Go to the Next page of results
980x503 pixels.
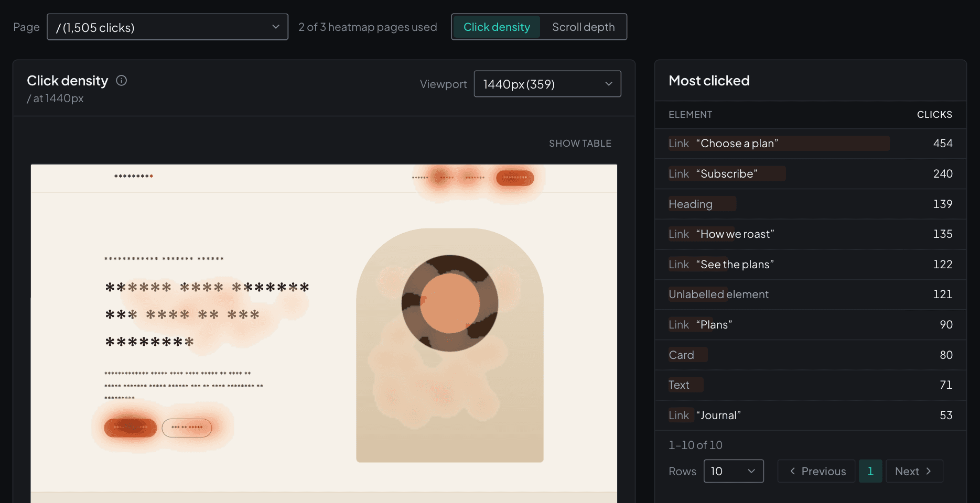(x=914, y=471)
